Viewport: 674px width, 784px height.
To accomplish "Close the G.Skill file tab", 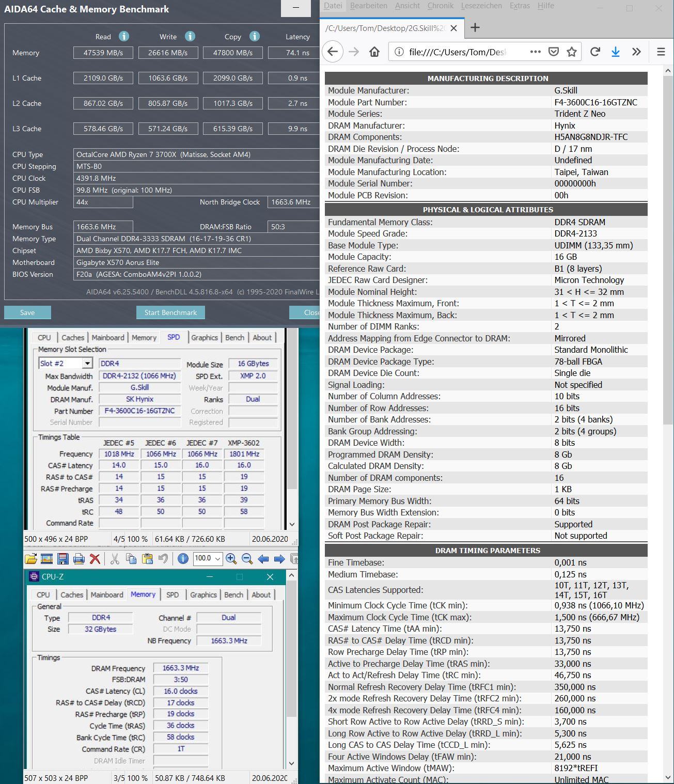I will [x=453, y=28].
